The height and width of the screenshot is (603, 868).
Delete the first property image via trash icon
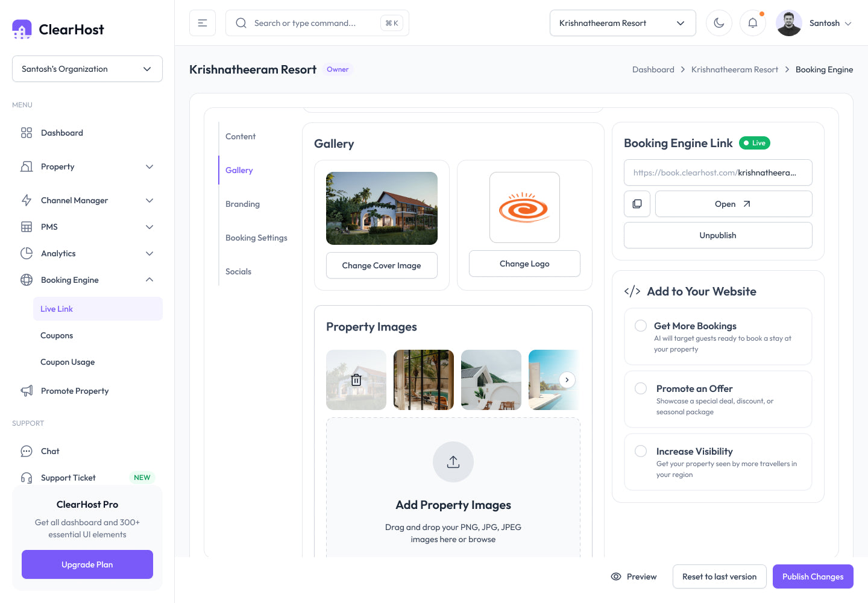tap(356, 380)
